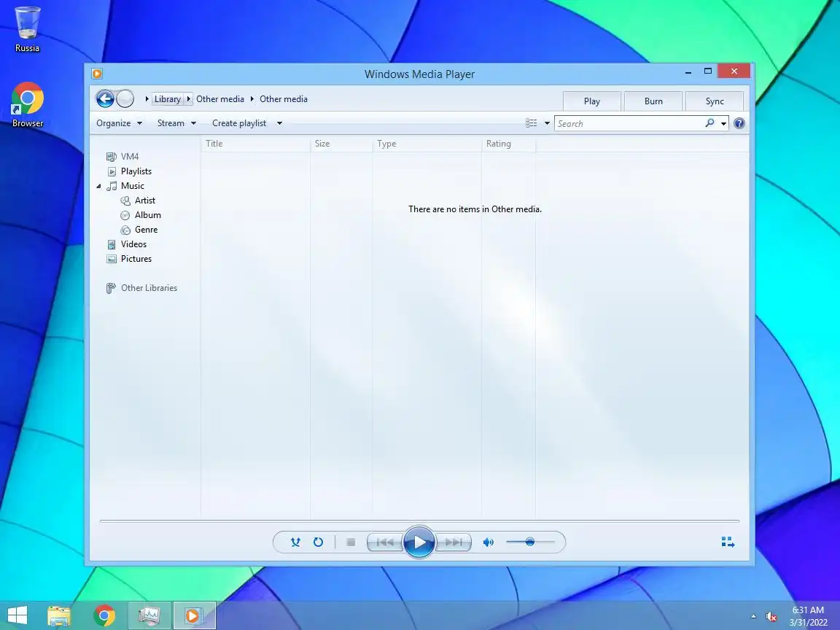Adjust the volume slider
Image resolution: width=840 pixels, height=630 pixels.
pos(530,542)
